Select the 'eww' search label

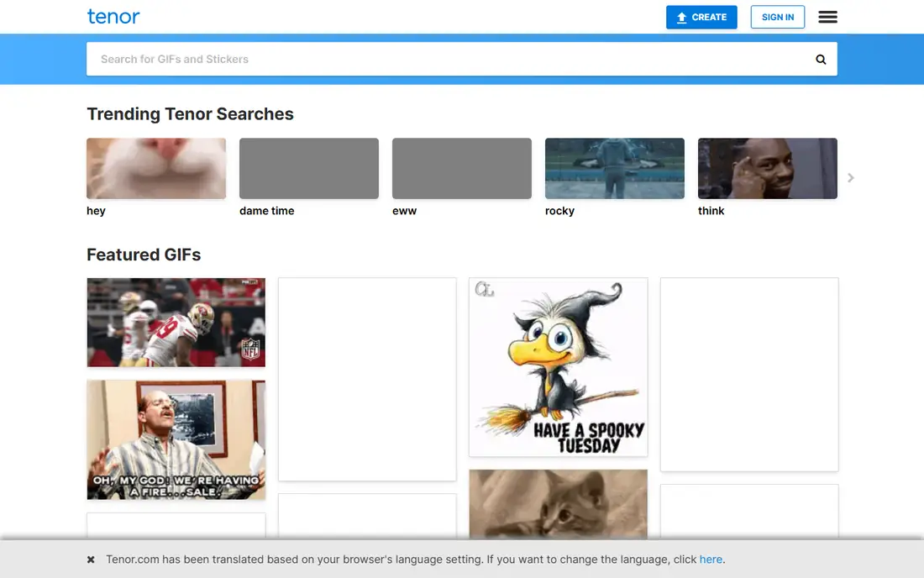pos(404,211)
